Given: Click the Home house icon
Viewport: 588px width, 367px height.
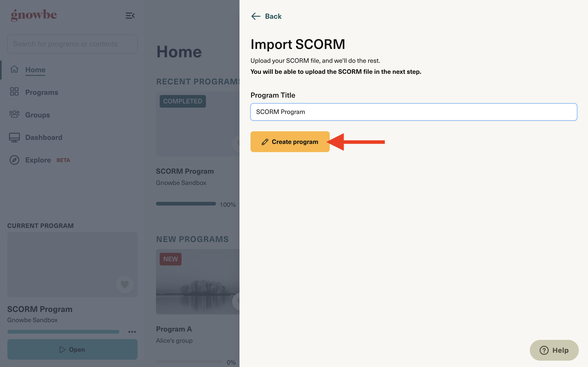Looking at the screenshot, I should [14, 69].
